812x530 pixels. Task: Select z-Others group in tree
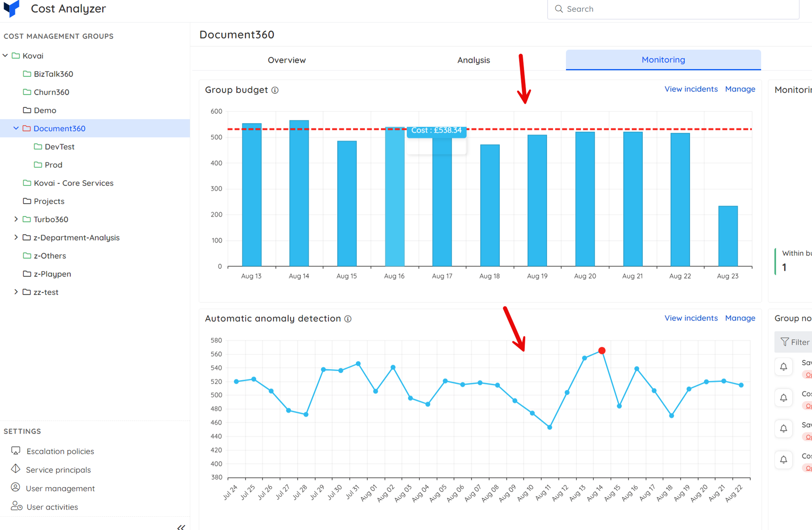(50, 255)
